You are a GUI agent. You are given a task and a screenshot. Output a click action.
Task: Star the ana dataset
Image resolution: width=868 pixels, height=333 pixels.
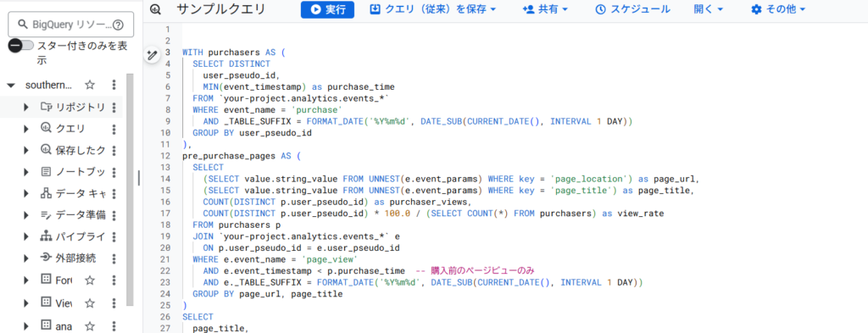point(90,326)
